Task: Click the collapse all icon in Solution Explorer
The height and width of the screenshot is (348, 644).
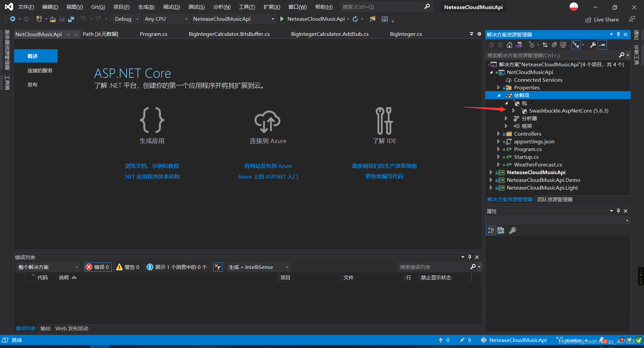Action: coord(554,45)
